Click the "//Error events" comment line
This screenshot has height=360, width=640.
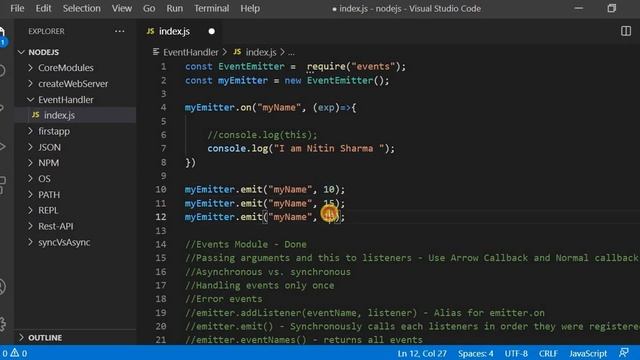click(224, 299)
